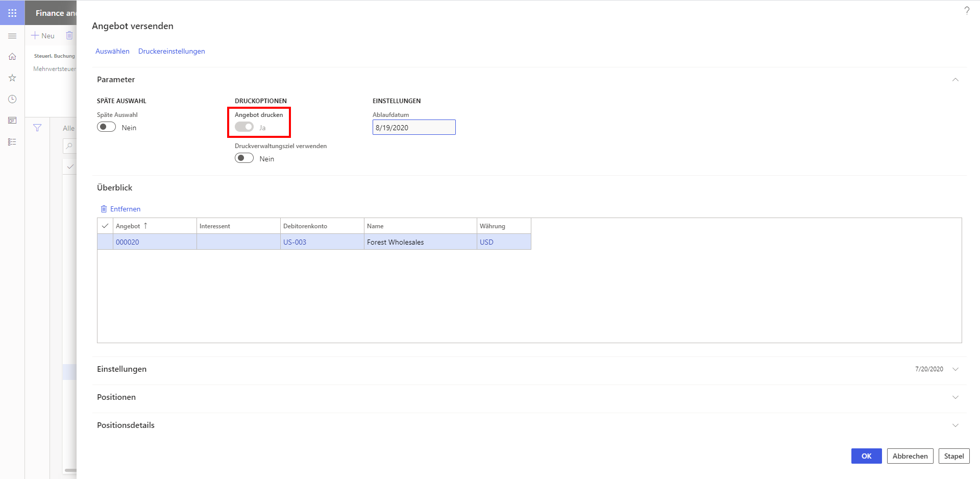Click the Name column header
This screenshot has width=980, height=479.
(x=420, y=226)
